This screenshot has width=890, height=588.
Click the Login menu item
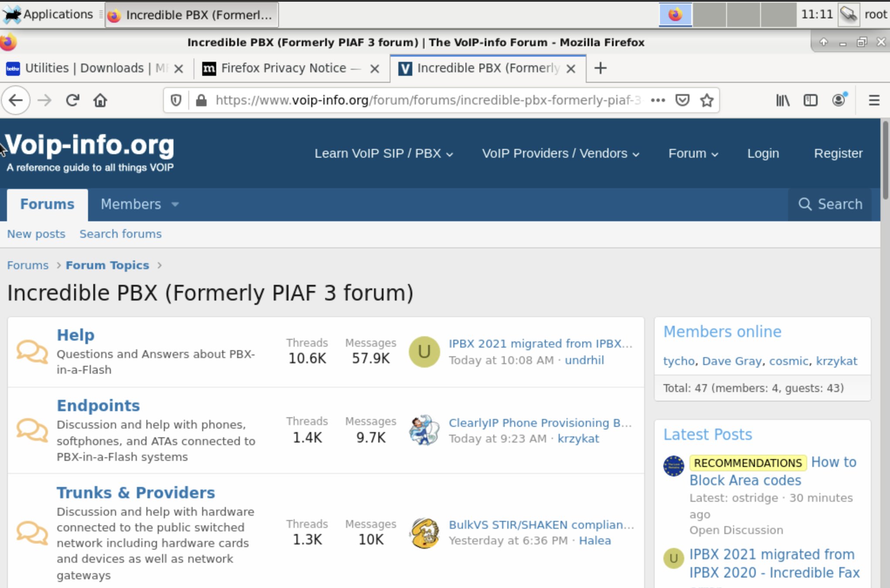click(763, 153)
